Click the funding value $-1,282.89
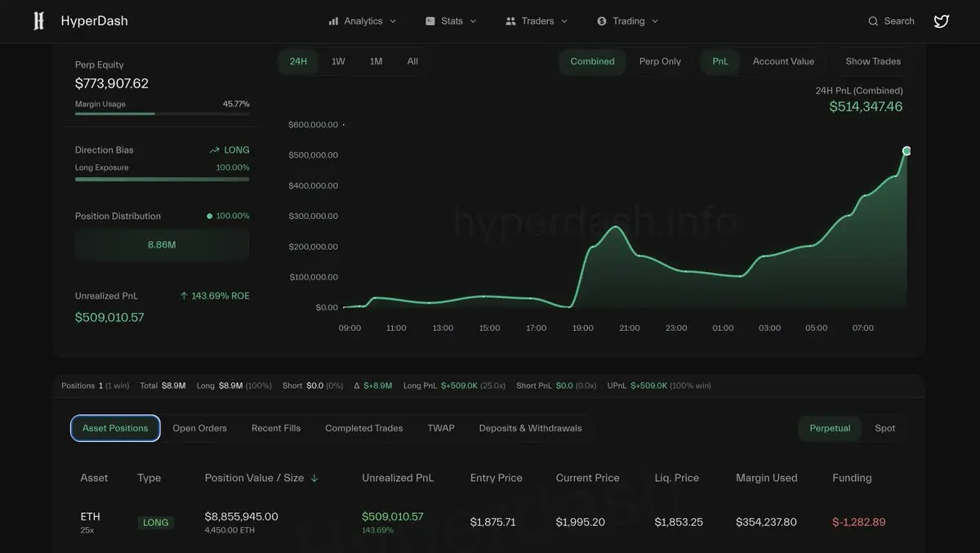This screenshot has width=980, height=553. (859, 522)
